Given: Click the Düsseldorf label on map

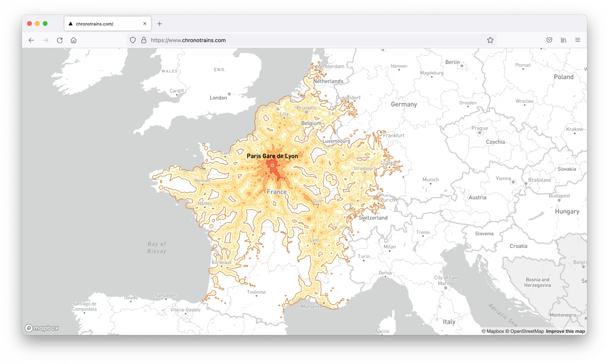Looking at the screenshot, I should pyautogui.click(x=348, y=97).
